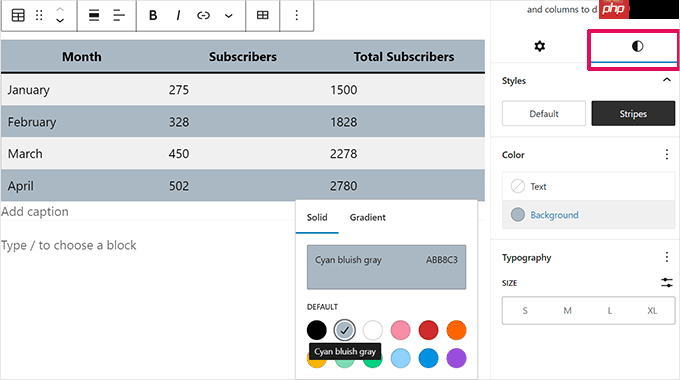Open the edit table icon
The height and width of the screenshot is (380, 680).
click(x=262, y=16)
